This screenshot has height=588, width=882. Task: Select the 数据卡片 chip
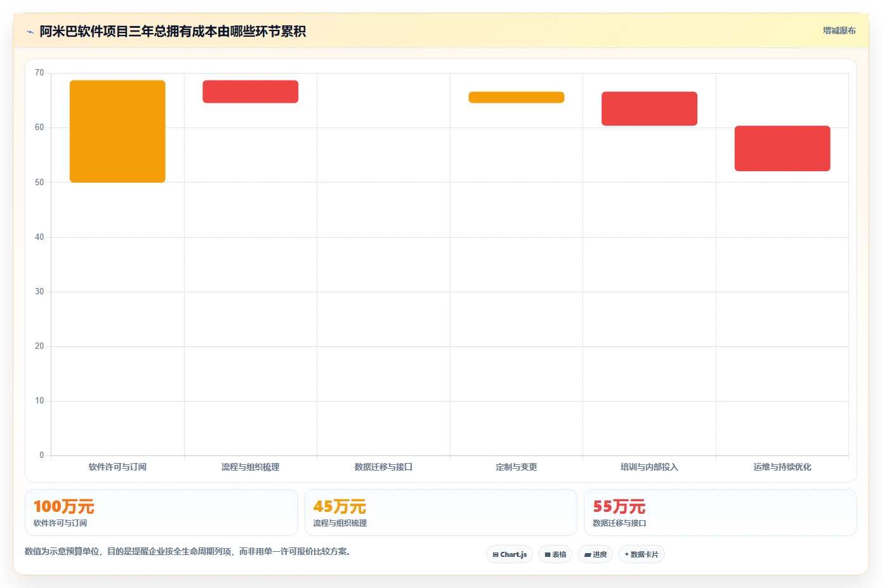(x=642, y=554)
